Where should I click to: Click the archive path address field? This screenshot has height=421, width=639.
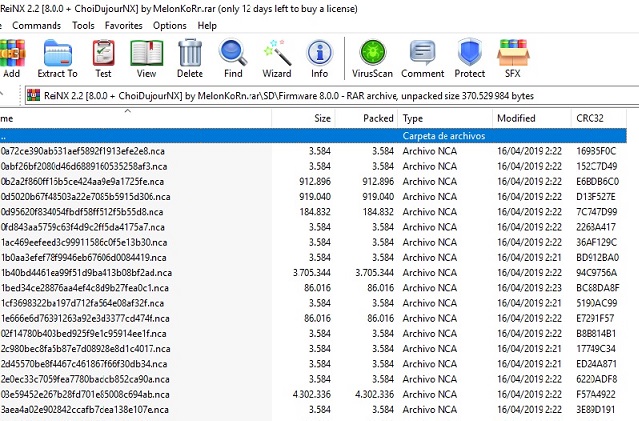(300, 96)
